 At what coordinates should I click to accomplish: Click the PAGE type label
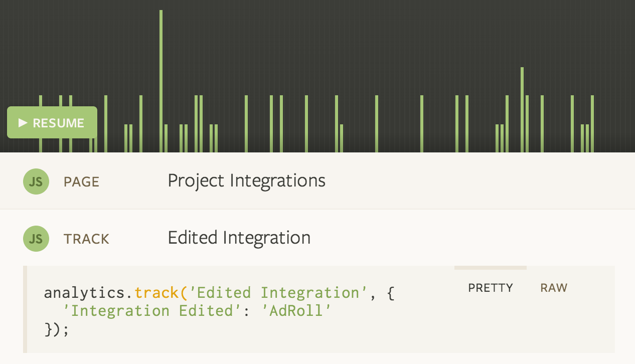(81, 182)
